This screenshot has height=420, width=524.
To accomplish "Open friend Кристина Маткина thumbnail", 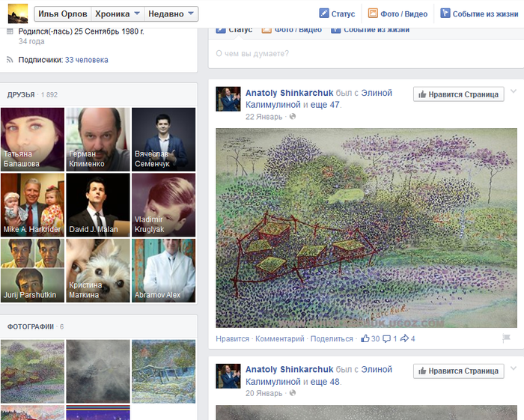I will tap(98, 270).
